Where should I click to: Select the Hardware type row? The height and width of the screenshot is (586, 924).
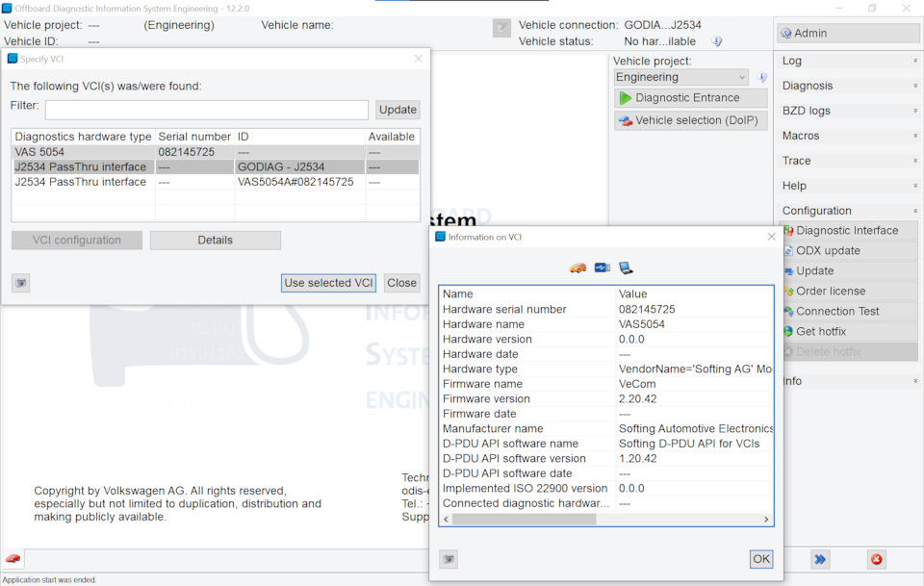[606, 369]
